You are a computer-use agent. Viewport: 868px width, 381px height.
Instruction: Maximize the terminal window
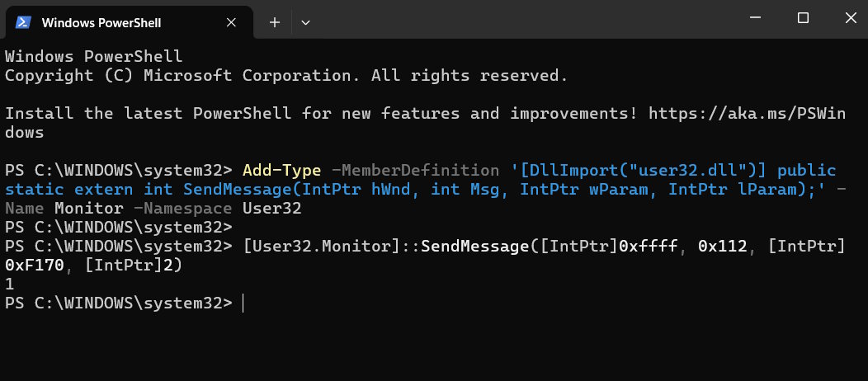click(x=803, y=18)
